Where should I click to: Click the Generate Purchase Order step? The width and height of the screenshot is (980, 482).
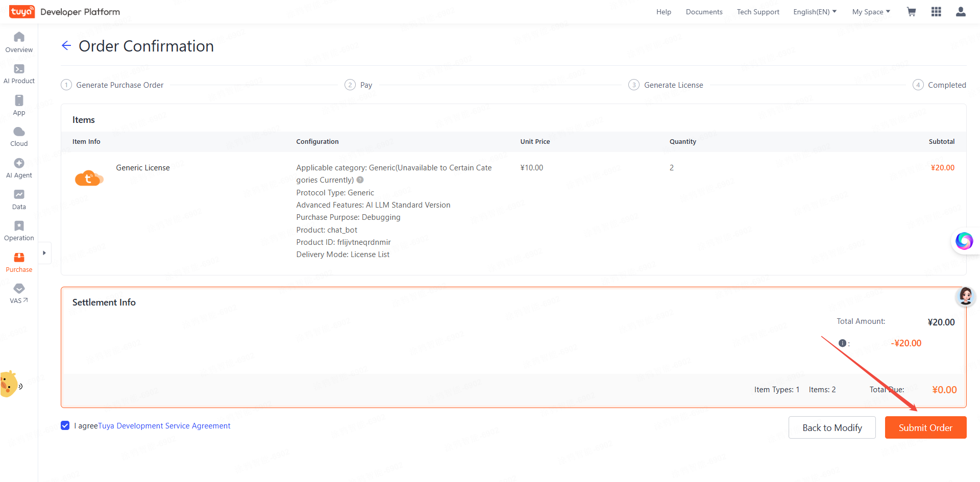tap(112, 85)
